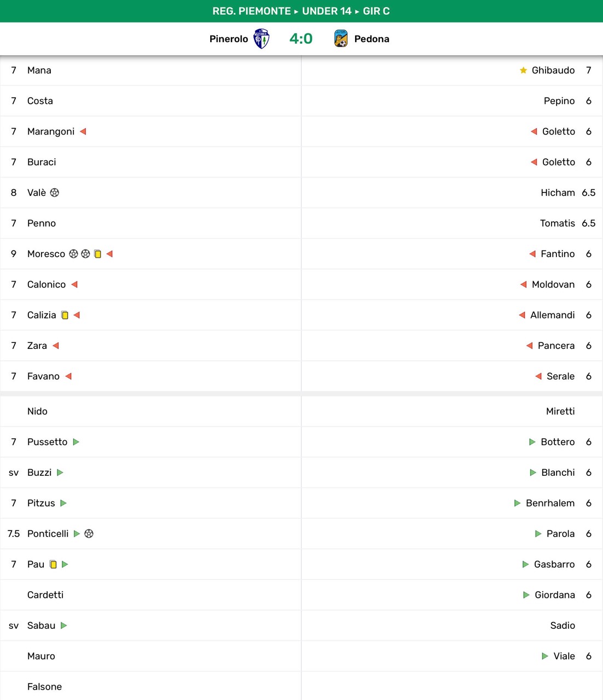Screen dimensions: 603x700
Task: Open player Moresco's row
Action: pyautogui.click(x=46, y=254)
